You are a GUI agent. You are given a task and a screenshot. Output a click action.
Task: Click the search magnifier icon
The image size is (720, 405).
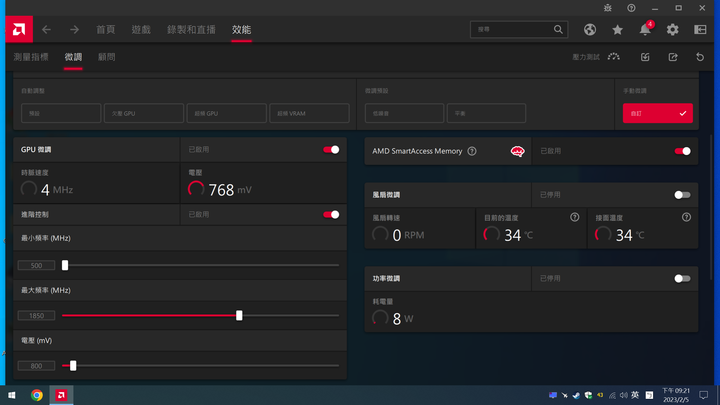558,29
